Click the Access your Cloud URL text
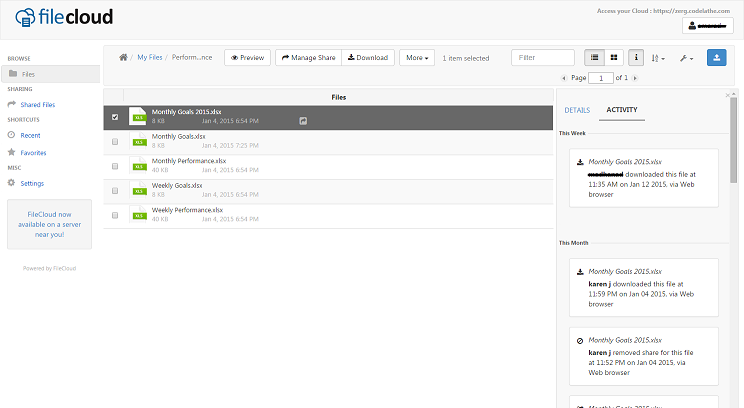The image size is (744, 408). click(663, 10)
